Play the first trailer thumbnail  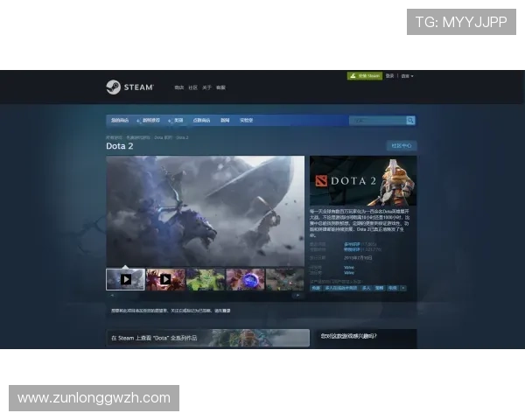coord(125,279)
